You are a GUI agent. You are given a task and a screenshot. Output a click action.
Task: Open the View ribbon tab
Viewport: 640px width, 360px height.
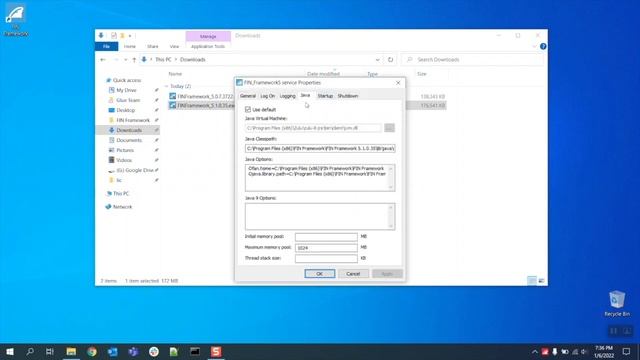click(x=174, y=47)
